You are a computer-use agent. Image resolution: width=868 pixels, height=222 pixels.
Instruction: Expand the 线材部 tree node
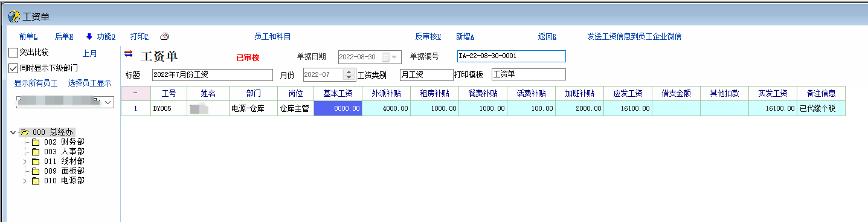point(25,162)
